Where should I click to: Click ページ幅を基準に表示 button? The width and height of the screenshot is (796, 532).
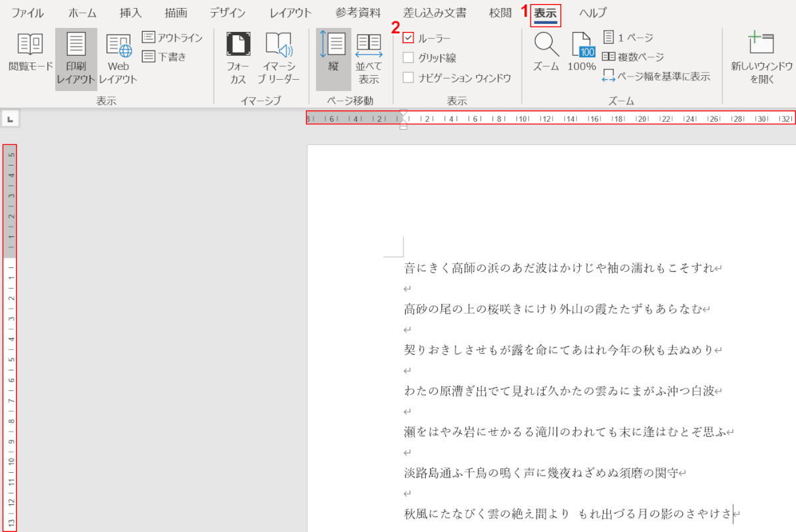tap(656, 76)
